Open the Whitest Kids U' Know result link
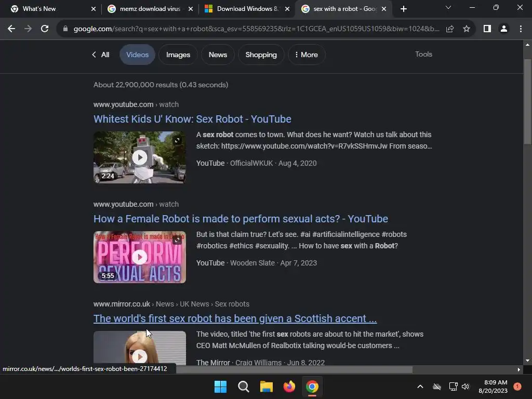The image size is (532, 399). 192,119
